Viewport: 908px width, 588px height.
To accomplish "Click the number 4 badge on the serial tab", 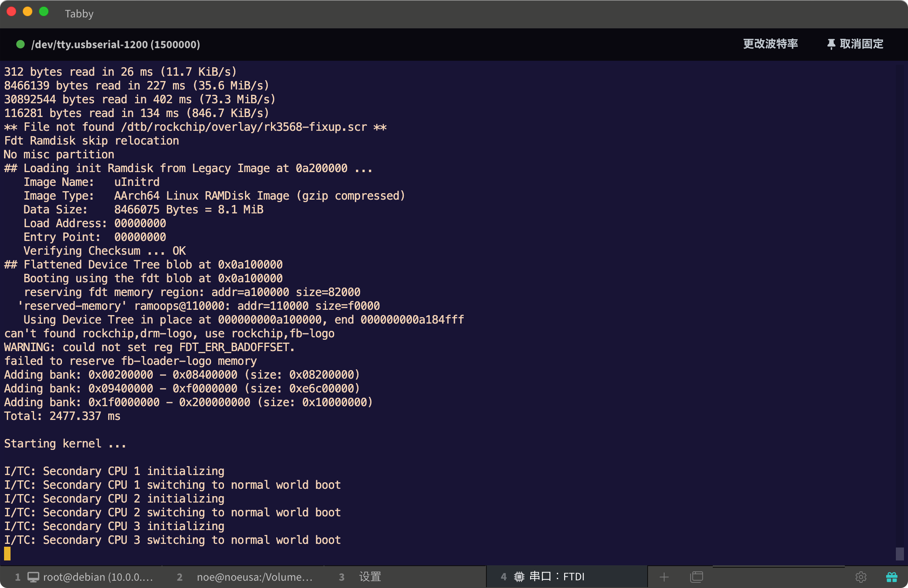I will click(x=503, y=577).
